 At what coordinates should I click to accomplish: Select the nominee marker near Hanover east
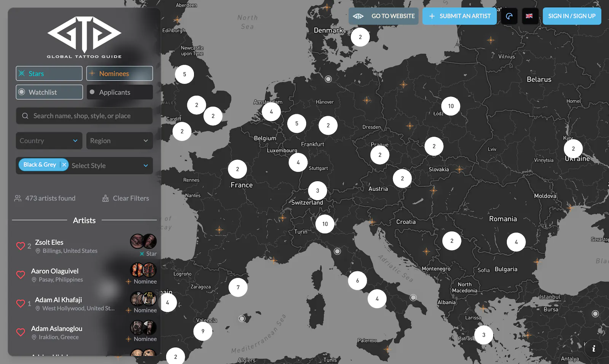pyautogui.click(x=367, y=100)
